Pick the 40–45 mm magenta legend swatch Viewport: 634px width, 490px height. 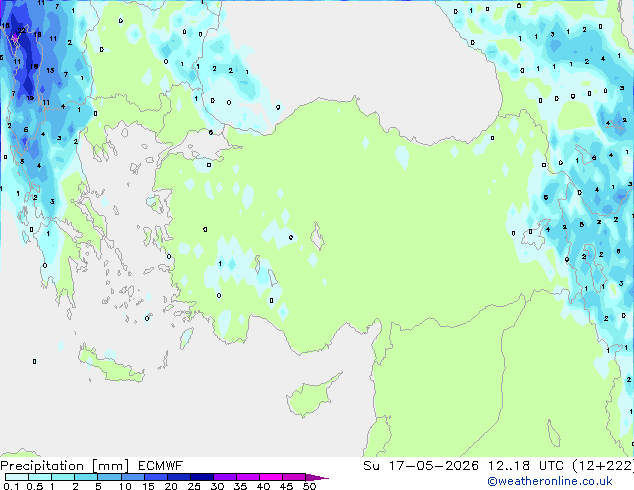point(271,477)
